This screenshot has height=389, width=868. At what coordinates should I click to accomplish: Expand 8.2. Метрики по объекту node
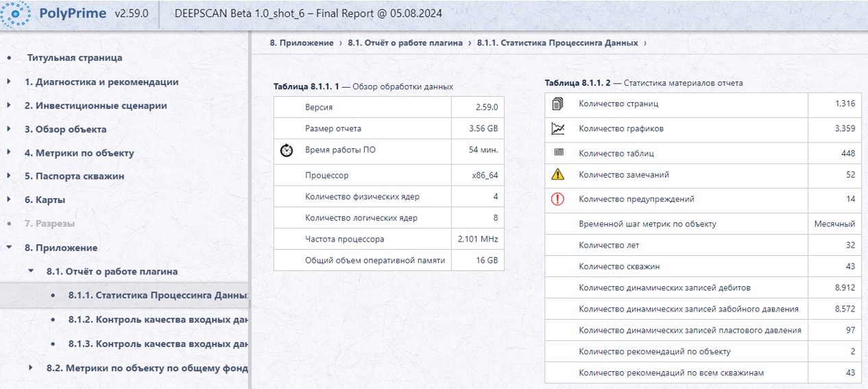click(x=31, y=368)
